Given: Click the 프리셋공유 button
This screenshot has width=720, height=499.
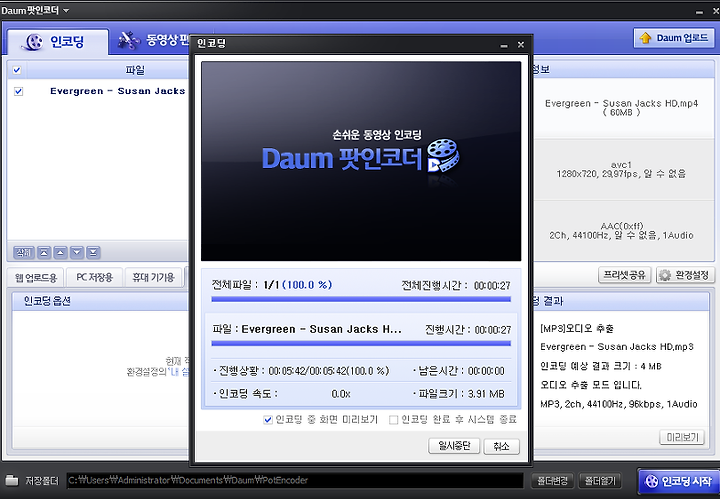Looking at the screenshot, I should coord(624,275).
